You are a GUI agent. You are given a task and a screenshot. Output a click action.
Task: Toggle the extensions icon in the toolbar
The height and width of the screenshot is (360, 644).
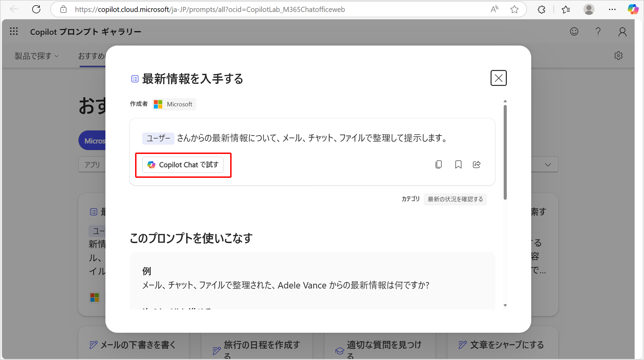coord(541,9)
